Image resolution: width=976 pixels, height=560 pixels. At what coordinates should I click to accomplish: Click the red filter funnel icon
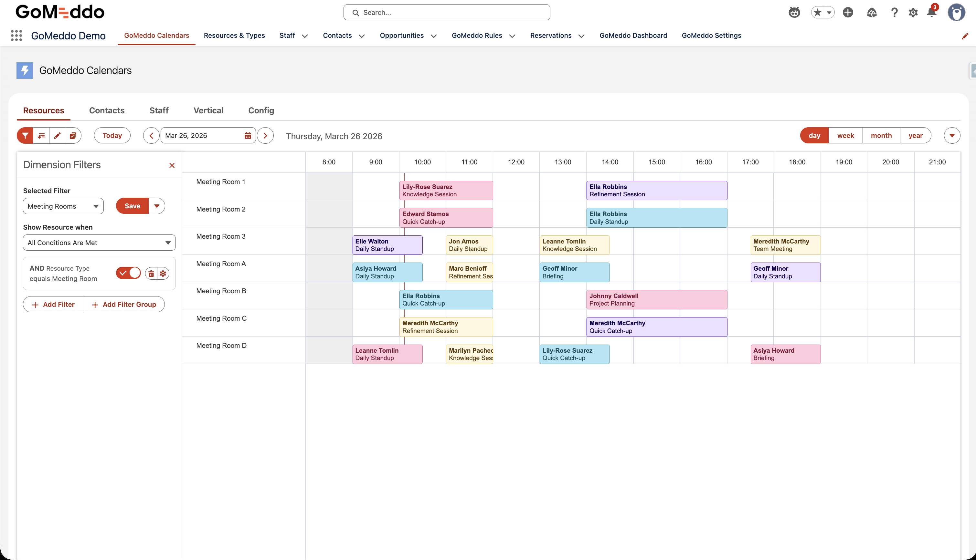[25, 135]
